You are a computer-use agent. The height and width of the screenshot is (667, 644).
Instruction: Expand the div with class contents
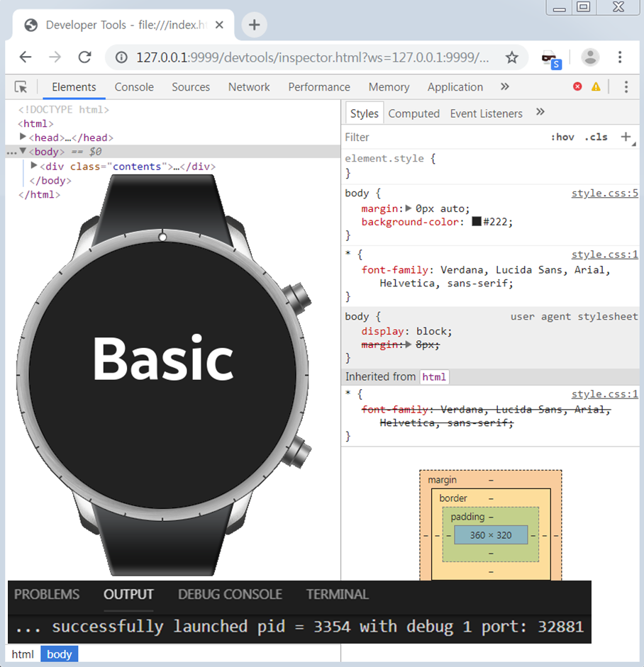pyautogui.click(x=33, y=166)
